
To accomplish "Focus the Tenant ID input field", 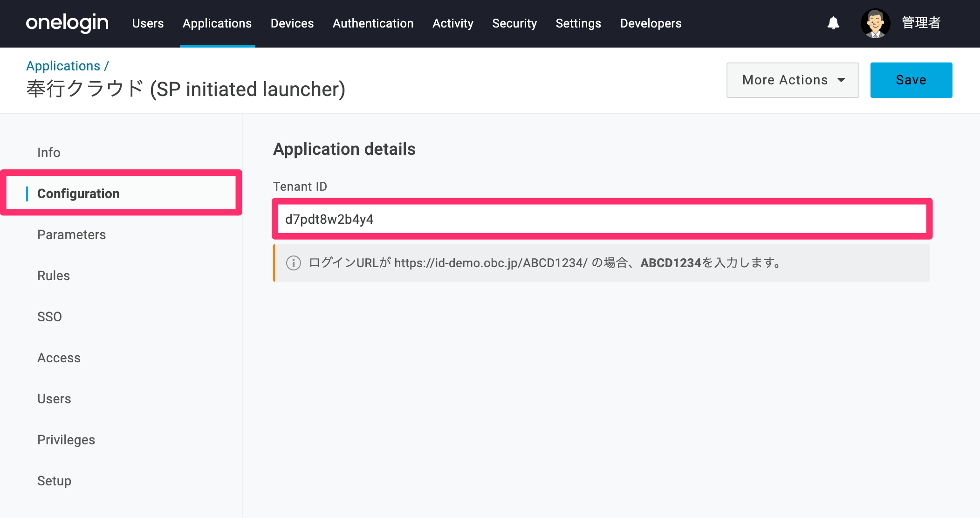I will click(602, 219).
